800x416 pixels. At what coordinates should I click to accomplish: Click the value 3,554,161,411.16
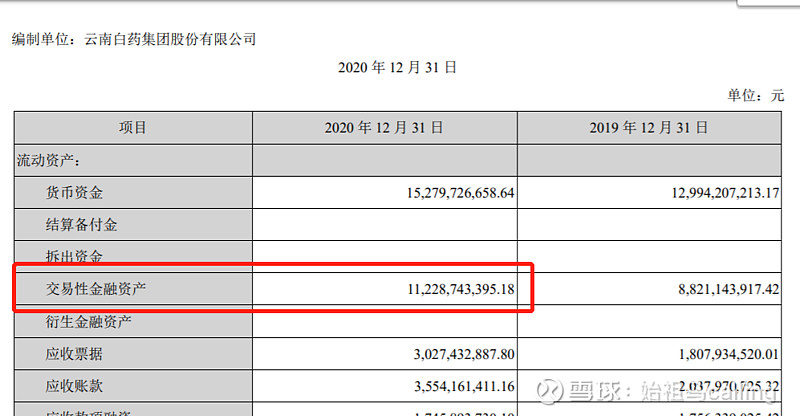click(x=464, y=386)
